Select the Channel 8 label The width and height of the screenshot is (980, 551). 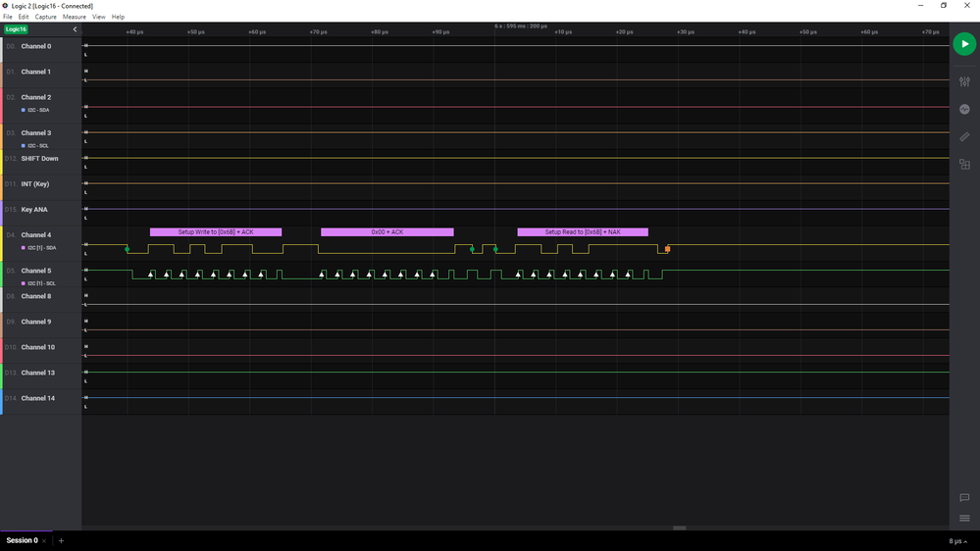36,297
